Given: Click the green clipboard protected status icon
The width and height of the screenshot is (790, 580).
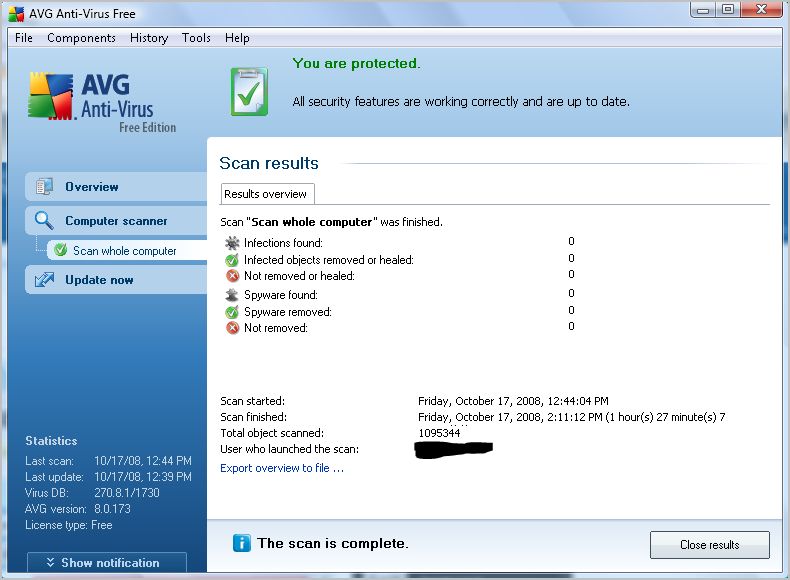Looking at the screenshot, I should [x=249, y=92].
